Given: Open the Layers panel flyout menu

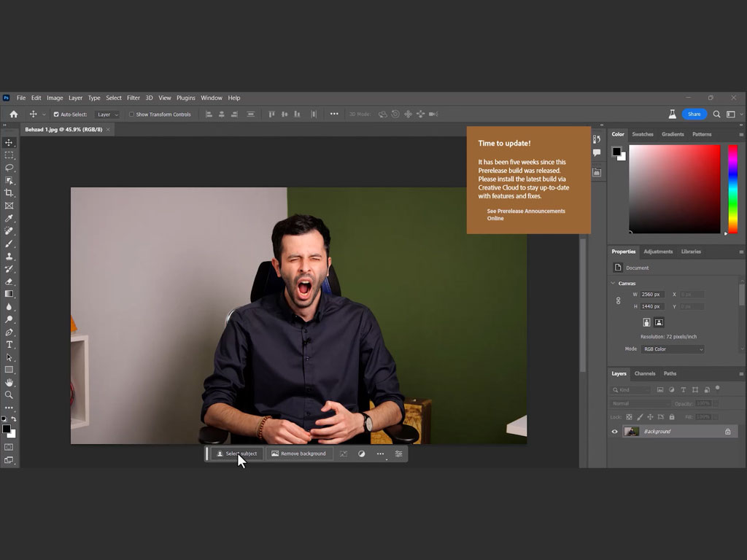Looking at the screenshot, I should pyautogui.click(x=741, y=374).
